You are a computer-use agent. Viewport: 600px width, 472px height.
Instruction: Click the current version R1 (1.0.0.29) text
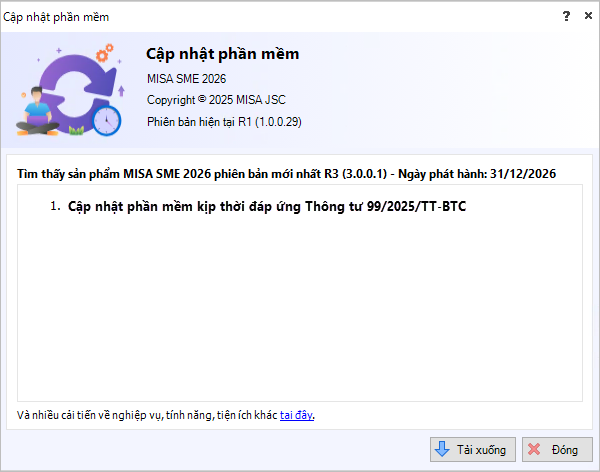[224, 122]
